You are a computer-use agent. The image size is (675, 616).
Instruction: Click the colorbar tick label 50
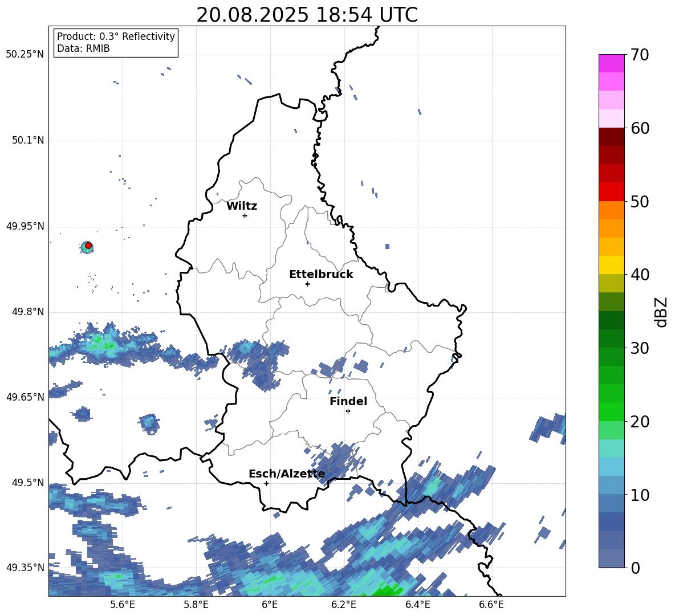(640, 202)
